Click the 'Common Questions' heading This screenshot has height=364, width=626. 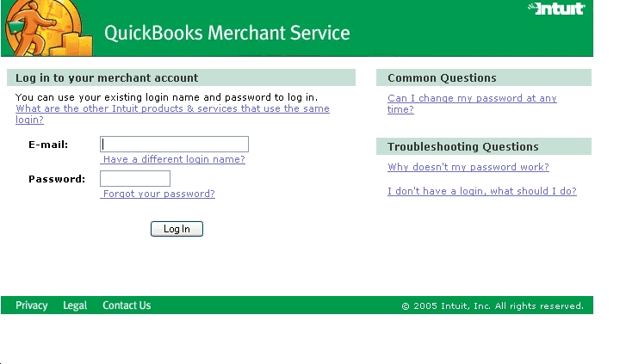(442, 77)
